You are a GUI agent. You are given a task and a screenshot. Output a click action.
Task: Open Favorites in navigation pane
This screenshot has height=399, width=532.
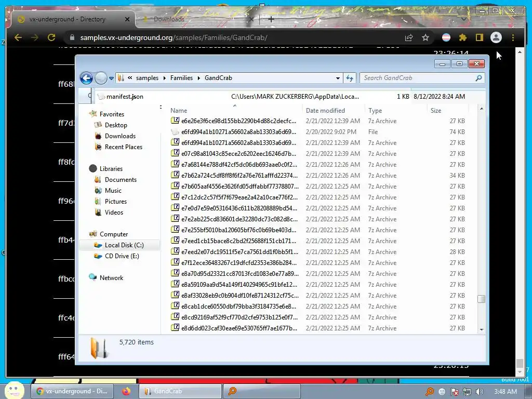coord(112,114)
